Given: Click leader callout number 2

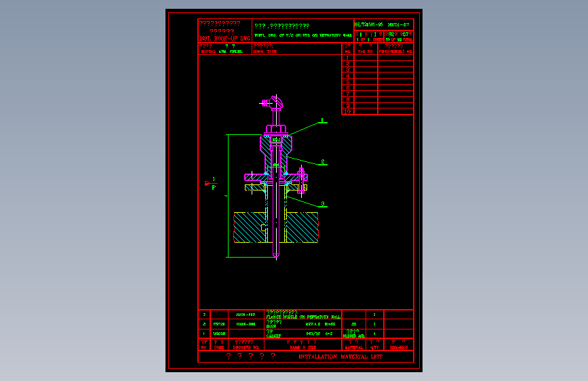Looking at the screenshot, I should [x=323, y=162].
